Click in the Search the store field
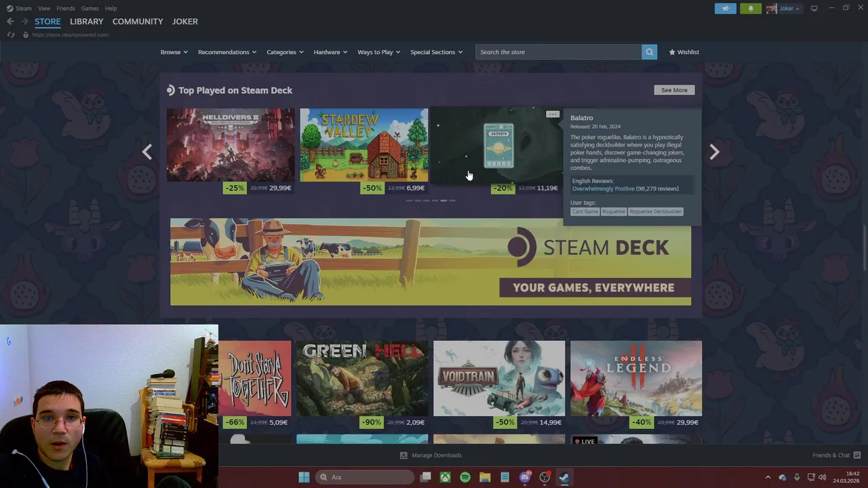Viewport: 868px width, 488px height. click(x=558, y=52)
